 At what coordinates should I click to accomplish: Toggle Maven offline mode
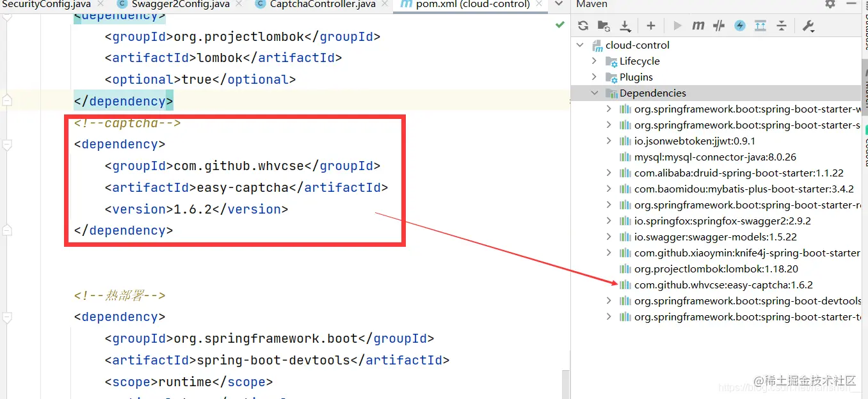coord(719,26)
